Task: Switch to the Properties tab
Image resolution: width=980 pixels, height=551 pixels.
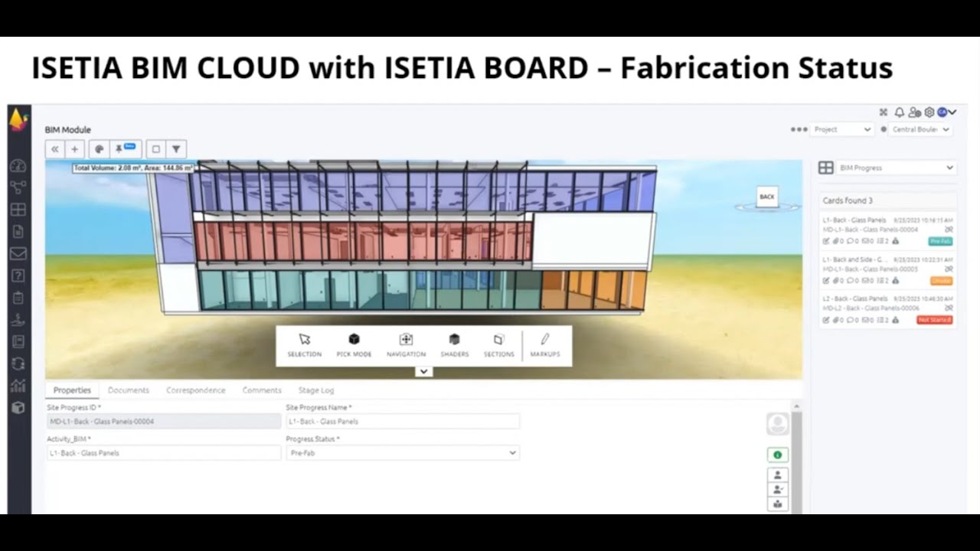Action: [x=72, y=390]
